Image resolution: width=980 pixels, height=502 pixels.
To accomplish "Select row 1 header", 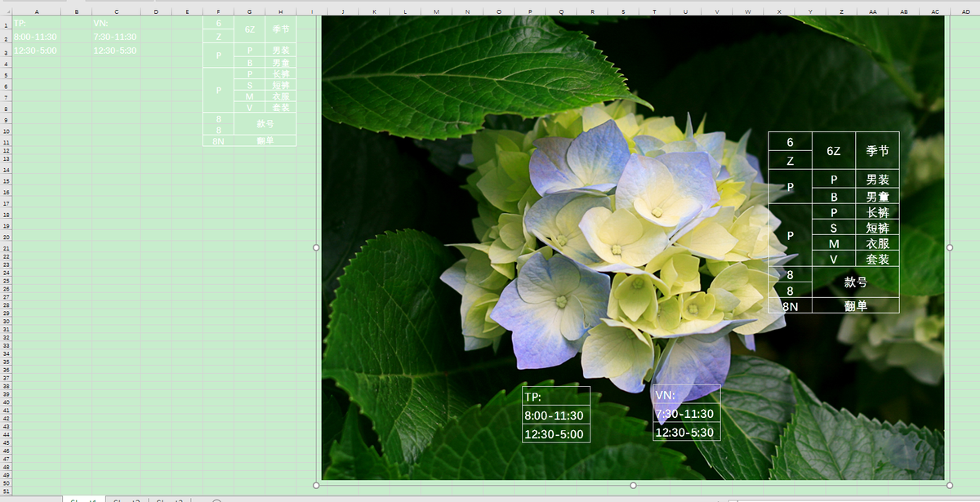I will (6, 23).
